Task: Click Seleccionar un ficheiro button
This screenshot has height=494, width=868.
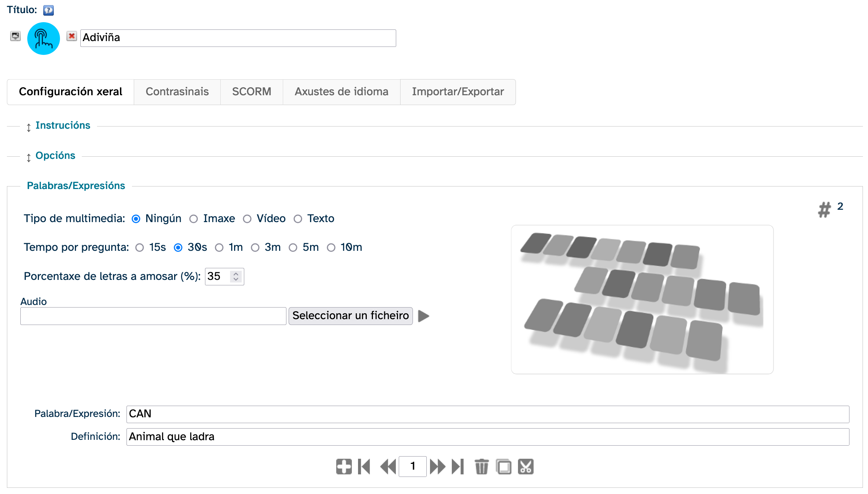Action: [350, 316]
